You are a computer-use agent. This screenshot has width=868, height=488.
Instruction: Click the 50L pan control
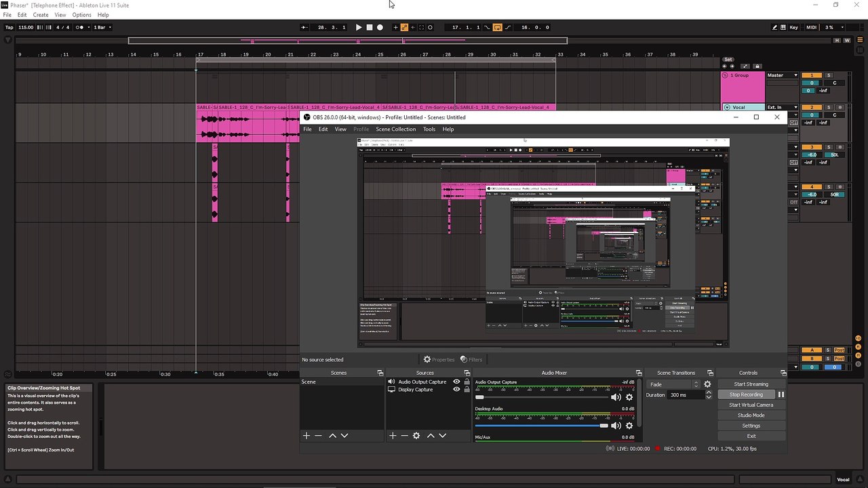[835, 155]
